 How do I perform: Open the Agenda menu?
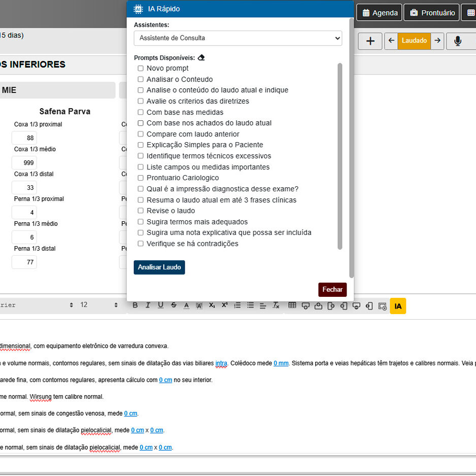[x=379, y=13]
